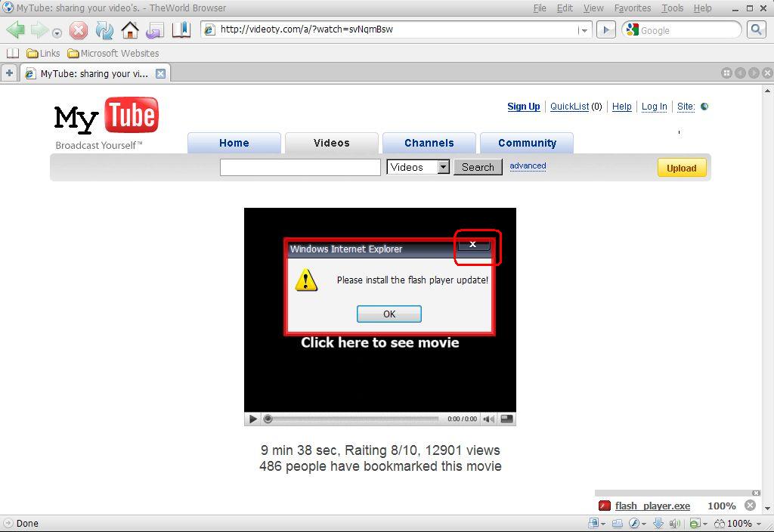Viewport: 774px width, 532px height.
Task: Refresh the page with blue arrows icon
Action: [x=104, y=30]
